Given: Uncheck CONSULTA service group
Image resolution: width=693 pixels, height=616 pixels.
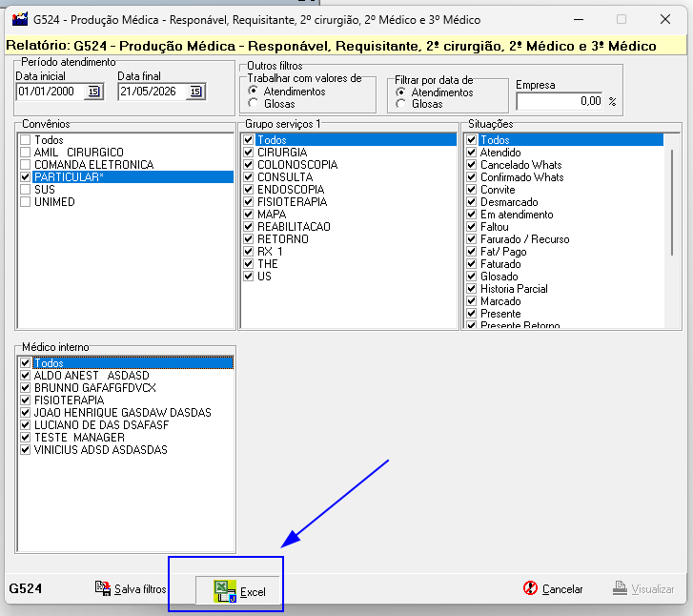Looking at the screenshot, I should pos(249,176).
